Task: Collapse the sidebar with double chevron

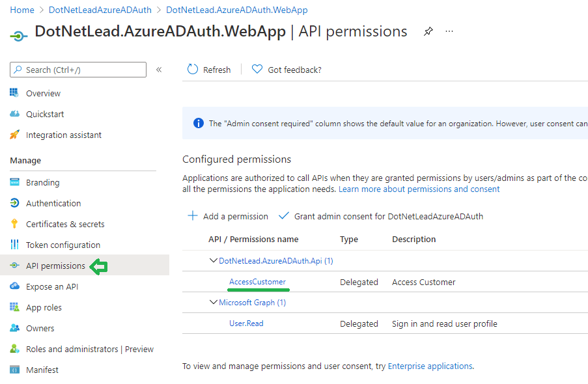Action: [x=159, y=70]
